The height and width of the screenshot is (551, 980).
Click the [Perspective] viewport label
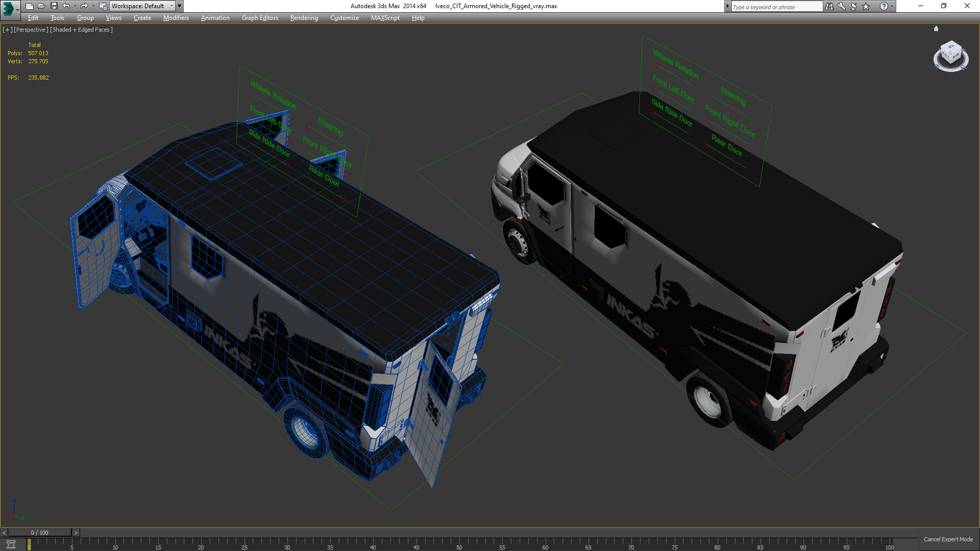[31, 30]
